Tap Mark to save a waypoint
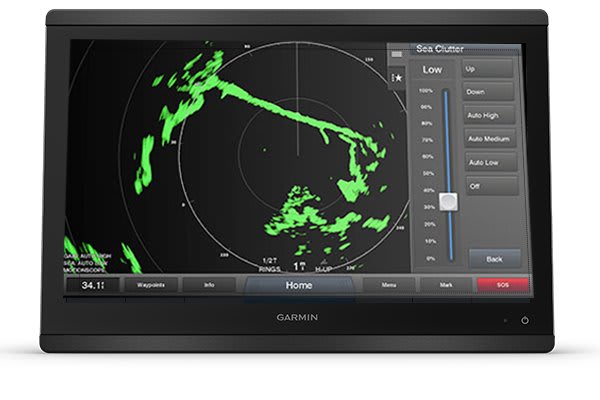Image resolution: width=600 pixels, height=400 pixels. [446, 285]
